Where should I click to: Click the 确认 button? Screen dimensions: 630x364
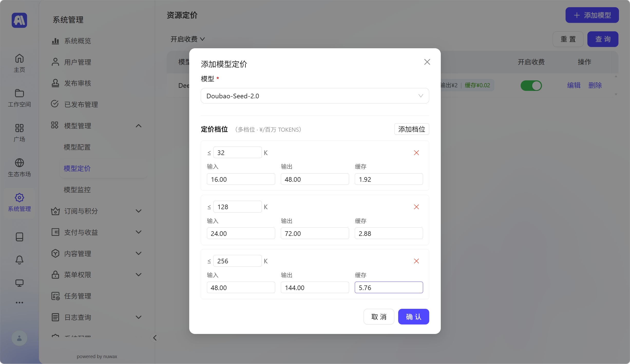coord(413,317)
